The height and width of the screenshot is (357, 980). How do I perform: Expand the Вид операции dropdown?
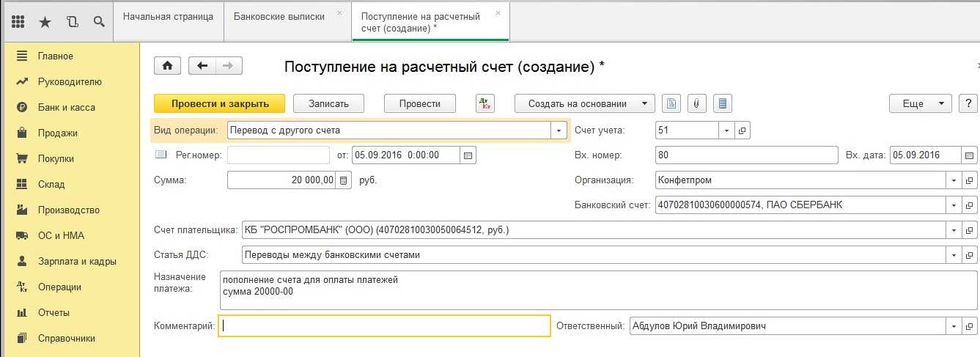coord(559,130)
